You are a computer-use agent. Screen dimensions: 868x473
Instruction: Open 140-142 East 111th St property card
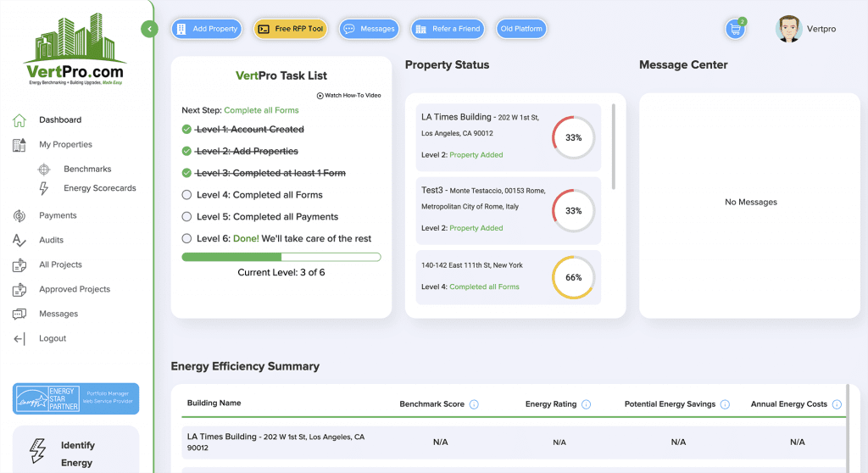509,277
